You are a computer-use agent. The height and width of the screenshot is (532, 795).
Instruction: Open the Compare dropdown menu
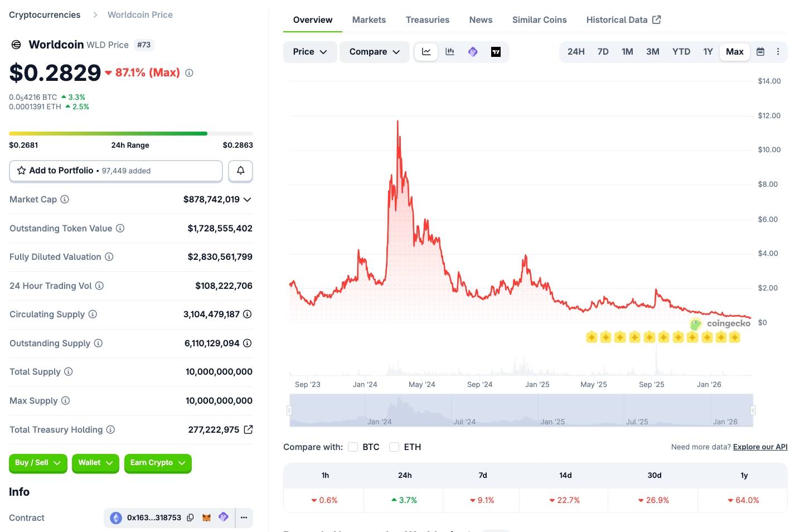click(374, 51)
